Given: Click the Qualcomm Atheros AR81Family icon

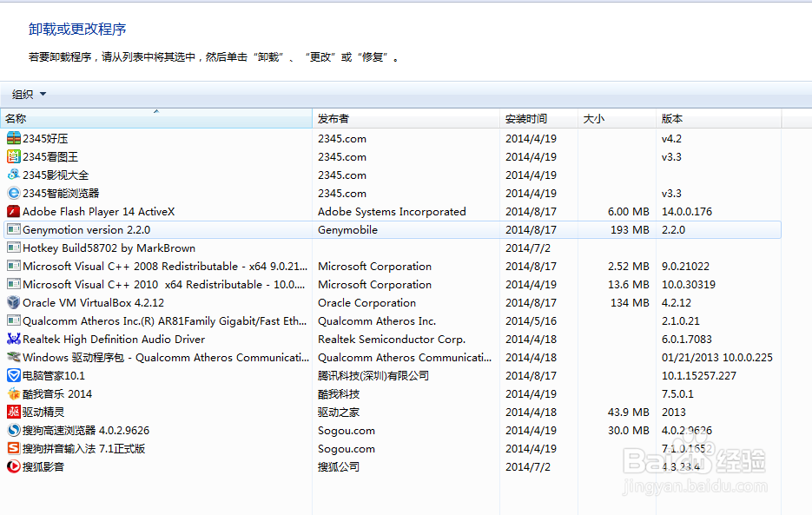Looking at the screenshot, I should 14,320.
